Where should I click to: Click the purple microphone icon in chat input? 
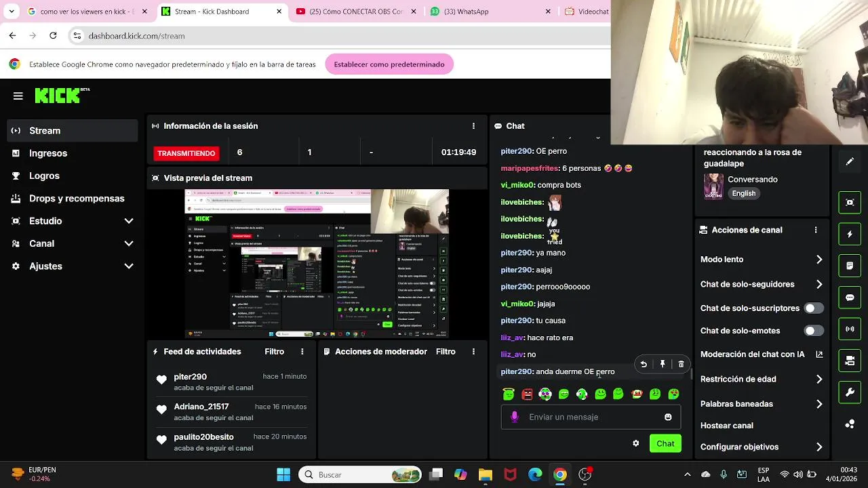click(515, 417)
